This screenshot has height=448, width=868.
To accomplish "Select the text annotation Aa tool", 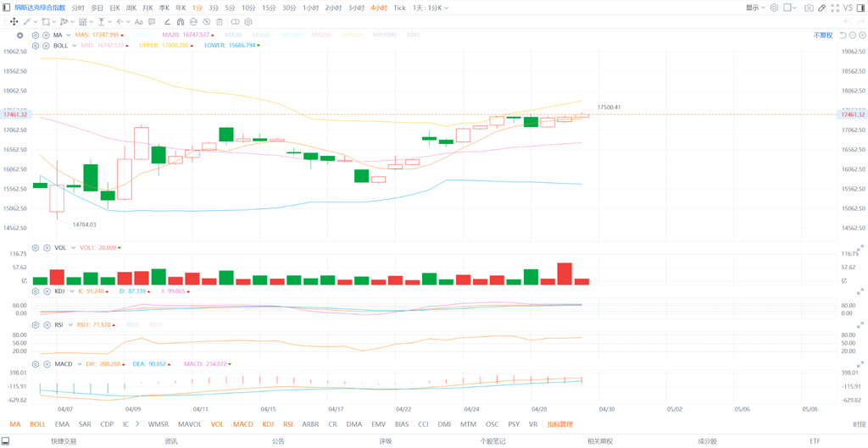I will [x=138, y=21].
